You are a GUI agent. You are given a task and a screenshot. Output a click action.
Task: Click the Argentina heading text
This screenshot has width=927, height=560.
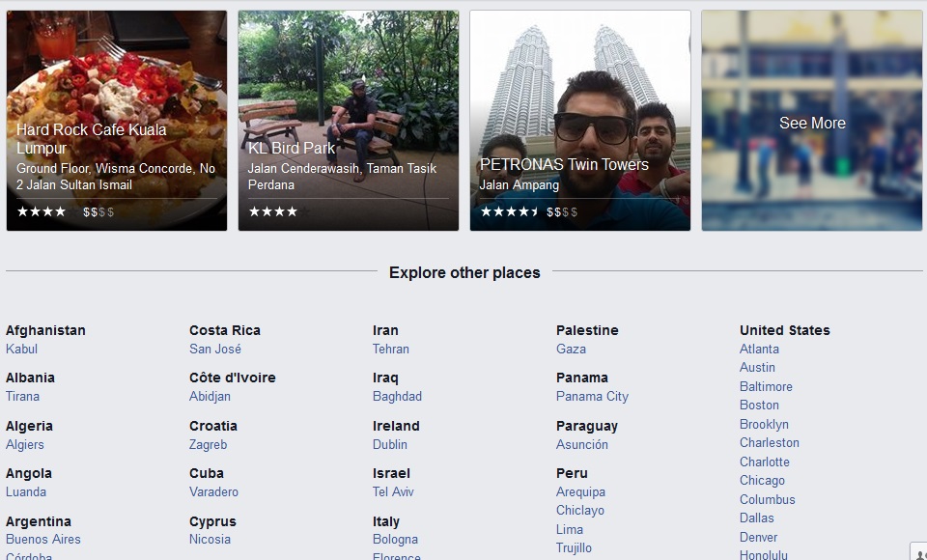pyautogui.click(x=39, y=521)
